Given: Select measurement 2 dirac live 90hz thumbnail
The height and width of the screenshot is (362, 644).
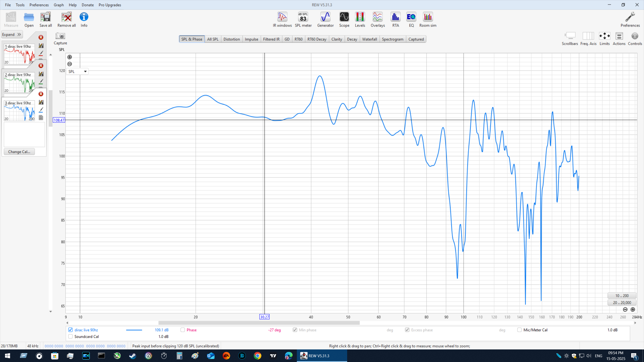Looking at the screenshot, I should coord(19,83).
